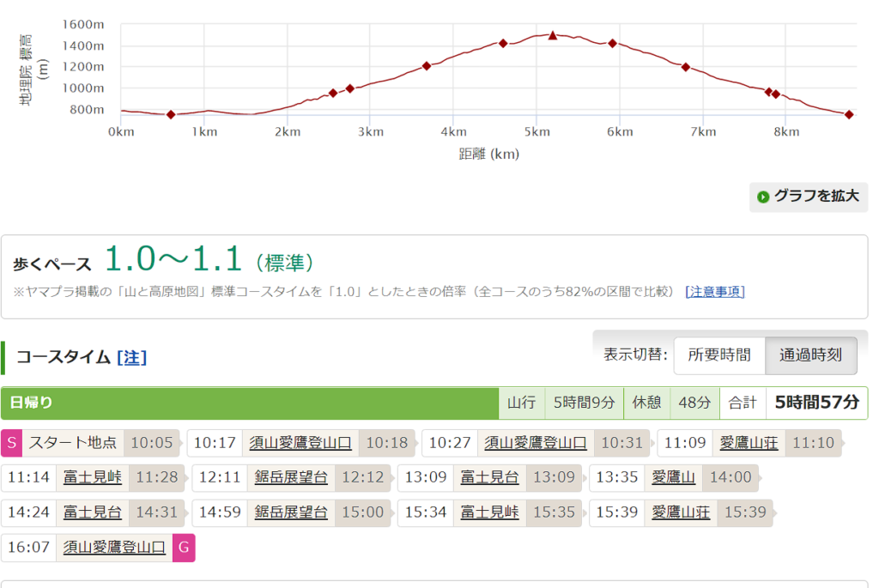Open the 注意事項 link
This screenshot has width=879, height=588.
715,292
